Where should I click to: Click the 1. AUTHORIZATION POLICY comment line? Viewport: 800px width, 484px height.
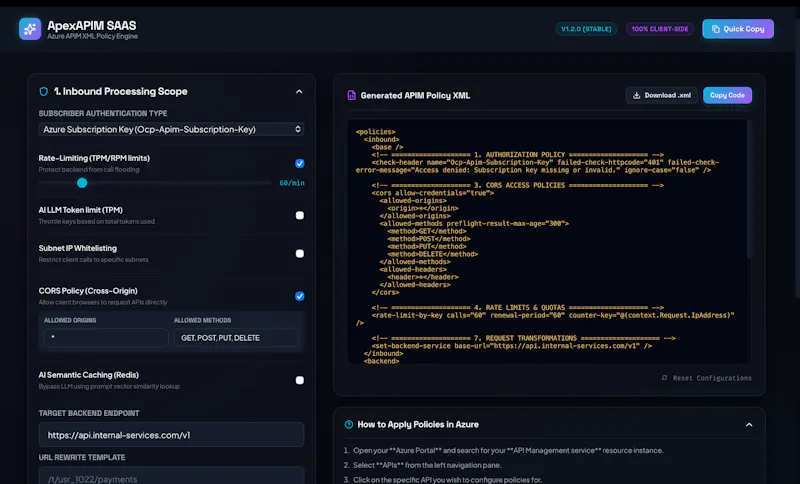pyautogui.click(x=517, y=155)
